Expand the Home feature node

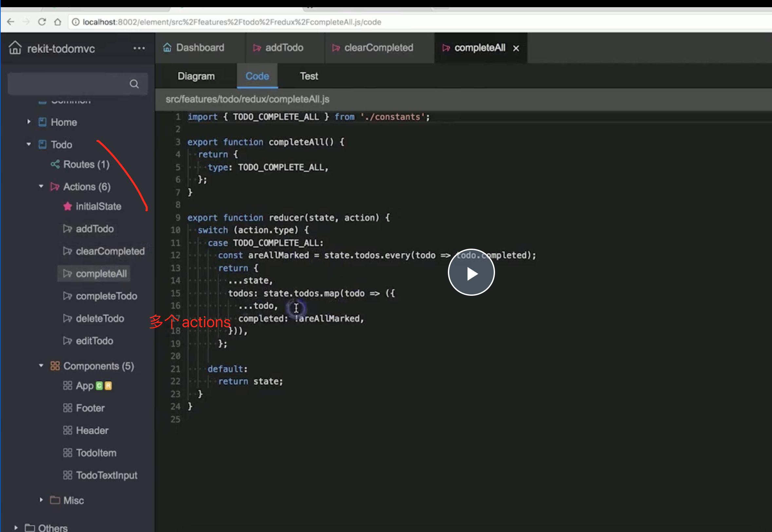coord(29,122)
